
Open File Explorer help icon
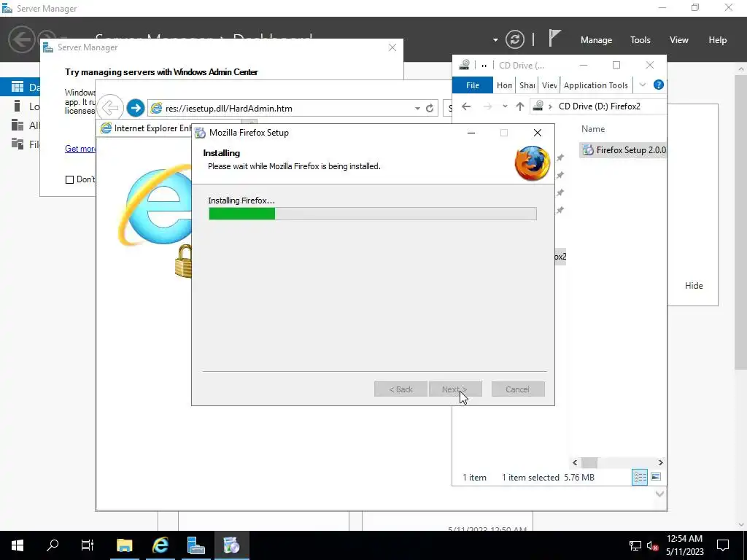pyautogui.click(x=659, y=85)
